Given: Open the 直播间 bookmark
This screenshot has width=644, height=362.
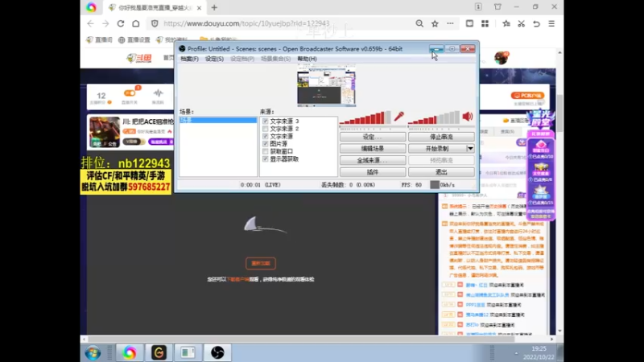Looking at the screenshot, I should click(x=99, y=39).
